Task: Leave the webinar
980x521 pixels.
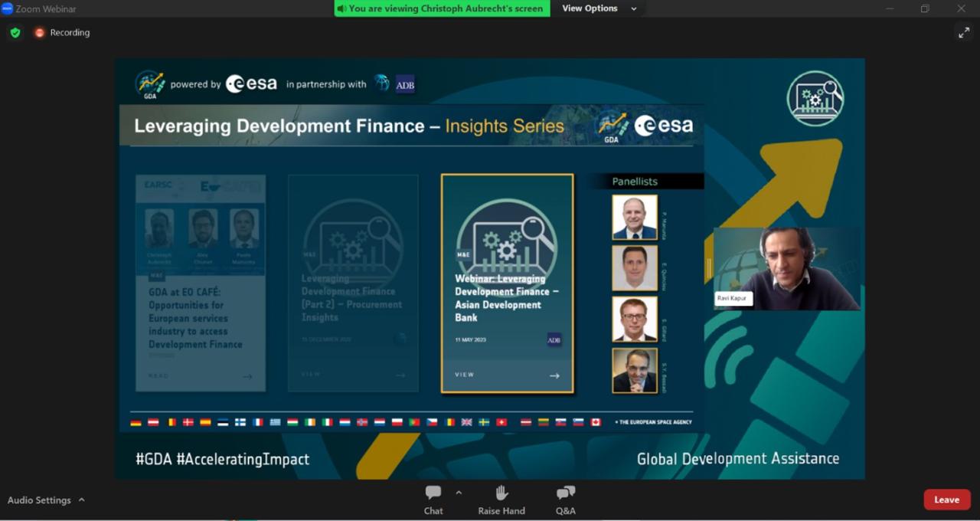Action: [x=946, y=500]
